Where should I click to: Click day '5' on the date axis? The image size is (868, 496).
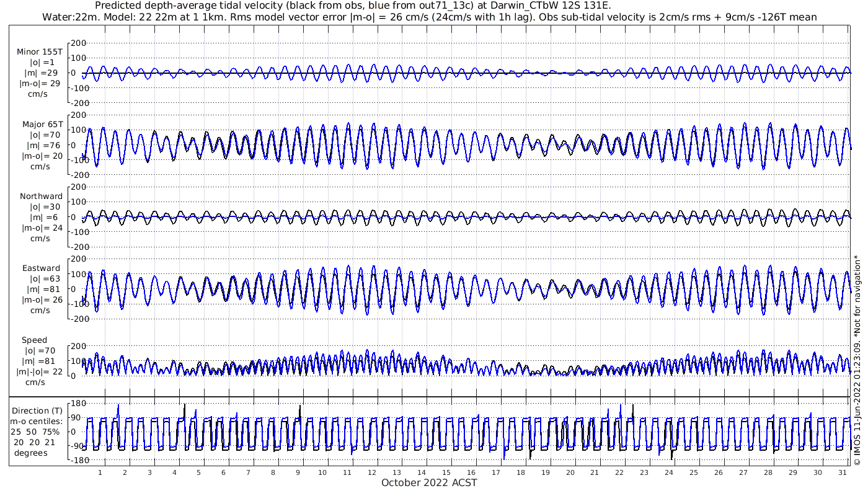[199, 472]
